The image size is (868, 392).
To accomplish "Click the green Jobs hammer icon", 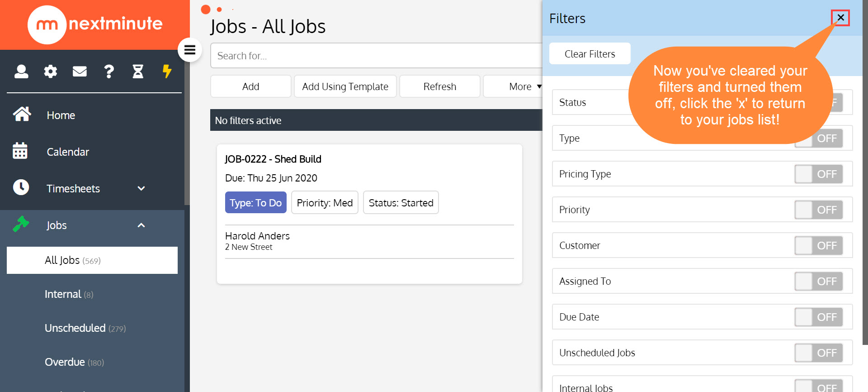I will (21, 224).
